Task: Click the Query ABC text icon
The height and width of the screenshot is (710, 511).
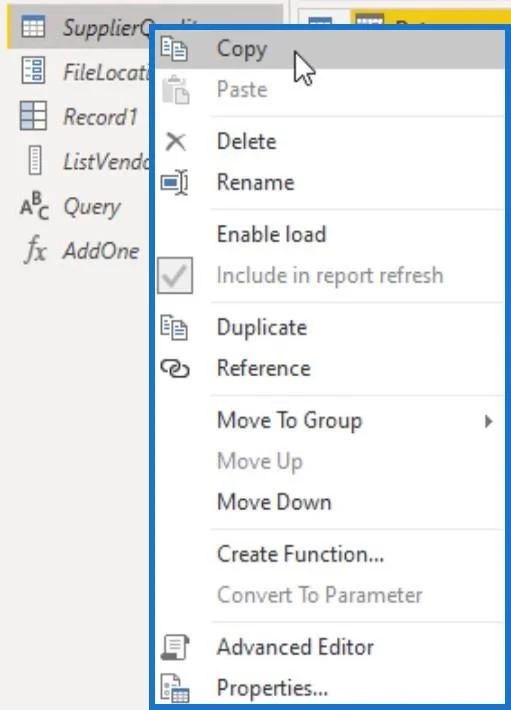Action: (34, 206)
